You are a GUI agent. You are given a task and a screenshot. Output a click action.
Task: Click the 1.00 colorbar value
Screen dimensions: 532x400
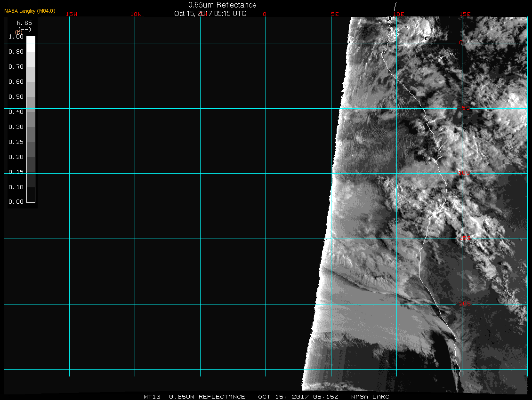pos(16,37)
